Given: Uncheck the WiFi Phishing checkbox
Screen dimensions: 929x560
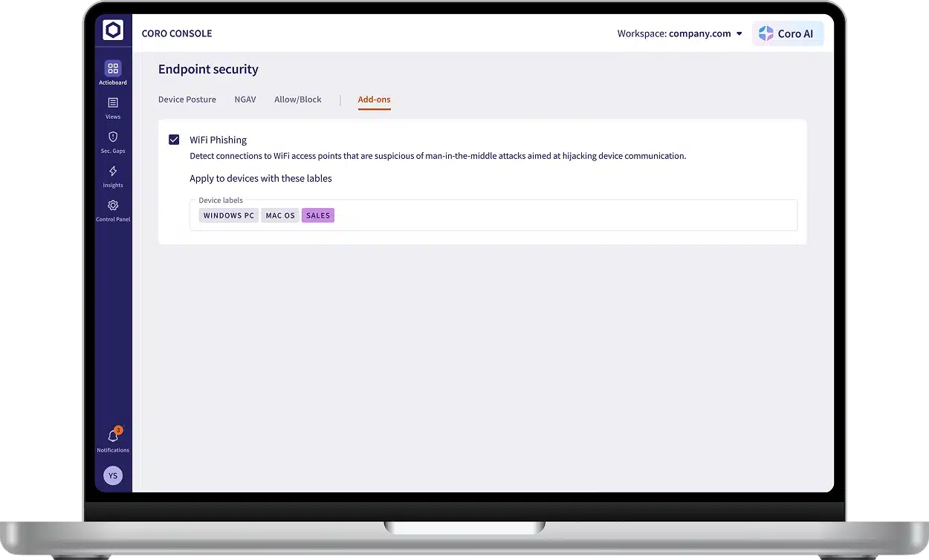Looking at the screenshot, I should (x=174, y=140).
